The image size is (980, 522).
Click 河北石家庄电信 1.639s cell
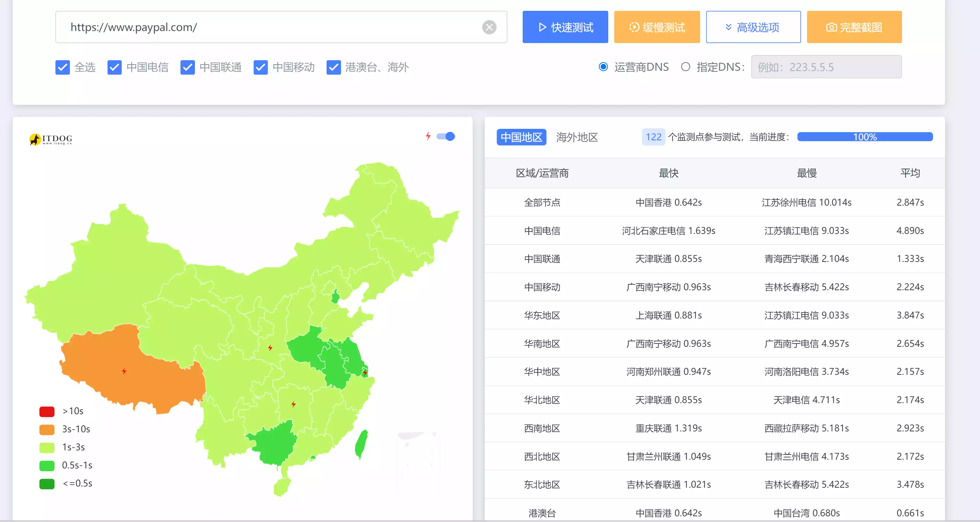click(x=668, y=230)
